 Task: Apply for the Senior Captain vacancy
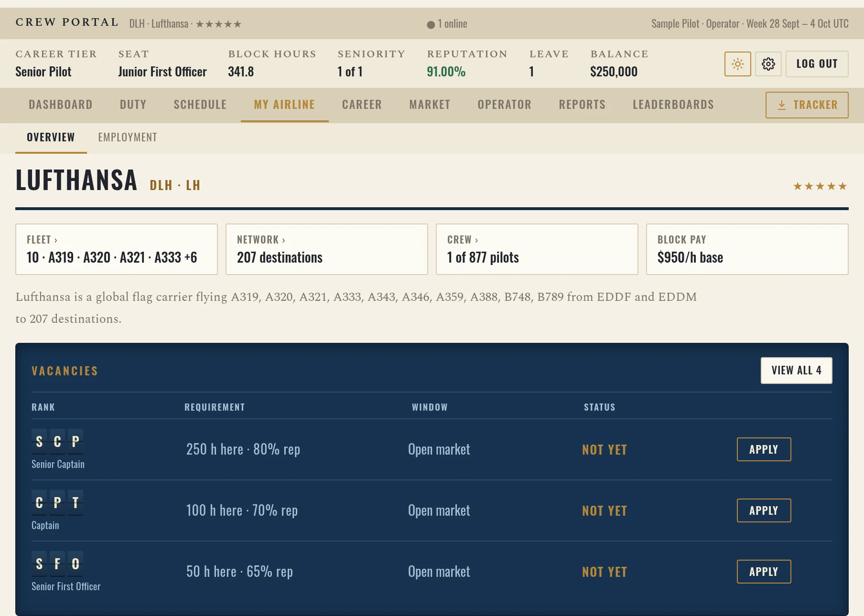point(764,449)
